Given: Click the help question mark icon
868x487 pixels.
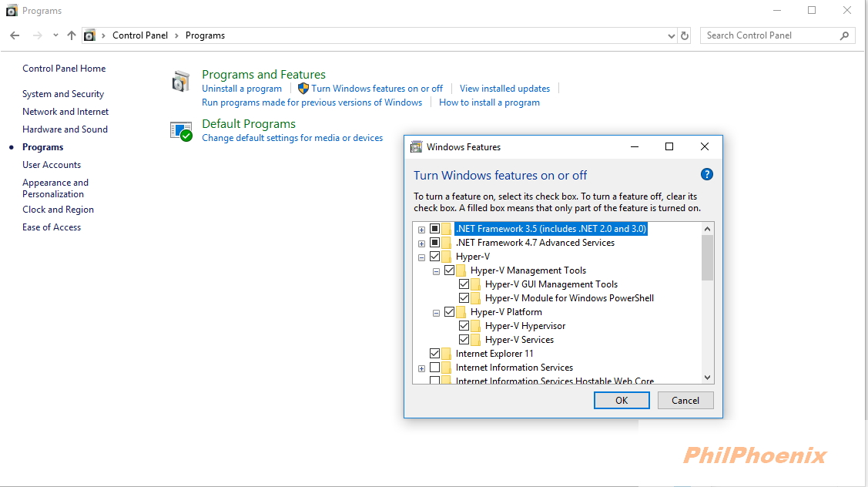Looking at the screenshot, I should coord(706,174).
